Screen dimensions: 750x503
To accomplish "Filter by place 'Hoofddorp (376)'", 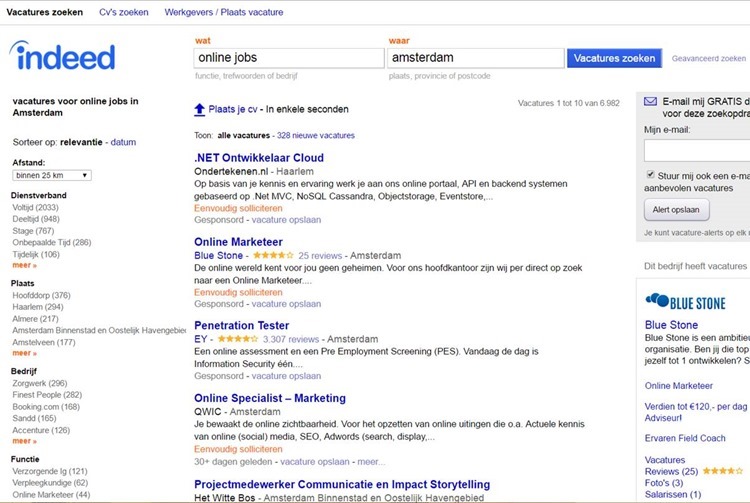I will (x=42, y=295).
